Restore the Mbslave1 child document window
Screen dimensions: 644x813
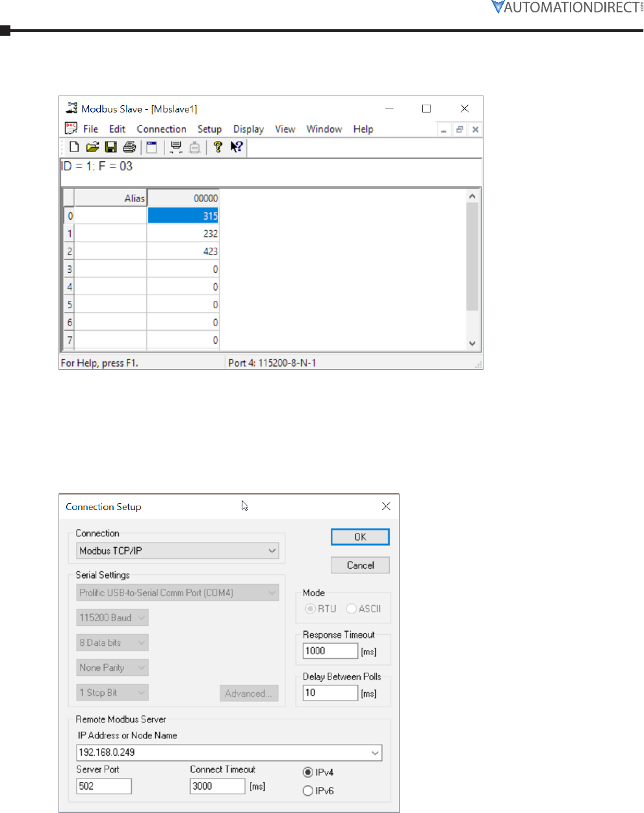[x=459, y=129]
